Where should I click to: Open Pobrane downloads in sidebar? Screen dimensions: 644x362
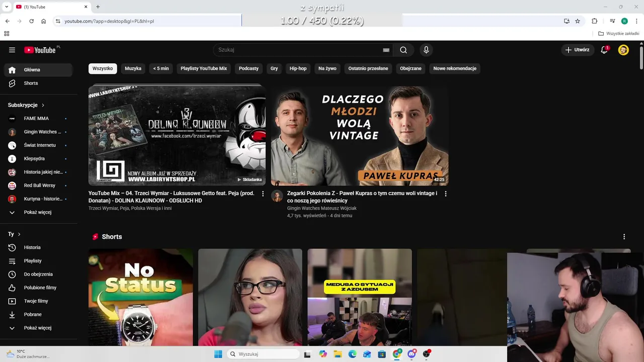(x=38, y=314)
